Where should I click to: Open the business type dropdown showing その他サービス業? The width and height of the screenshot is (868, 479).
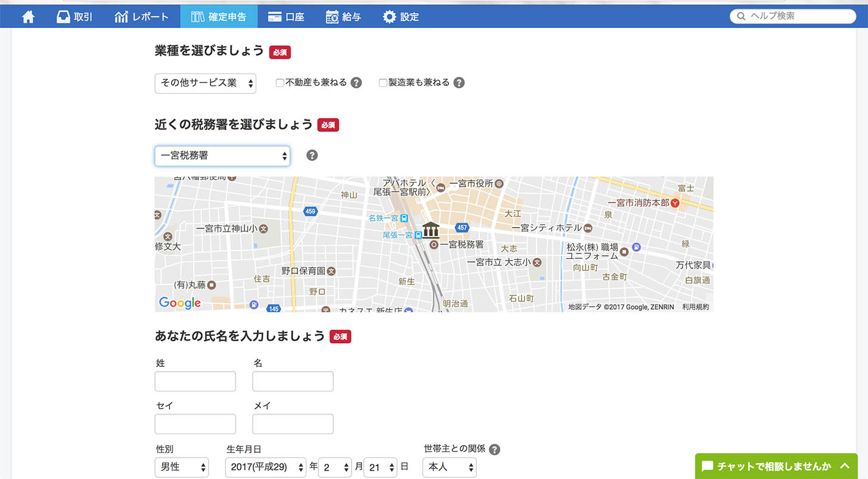[x=205, y=84]
